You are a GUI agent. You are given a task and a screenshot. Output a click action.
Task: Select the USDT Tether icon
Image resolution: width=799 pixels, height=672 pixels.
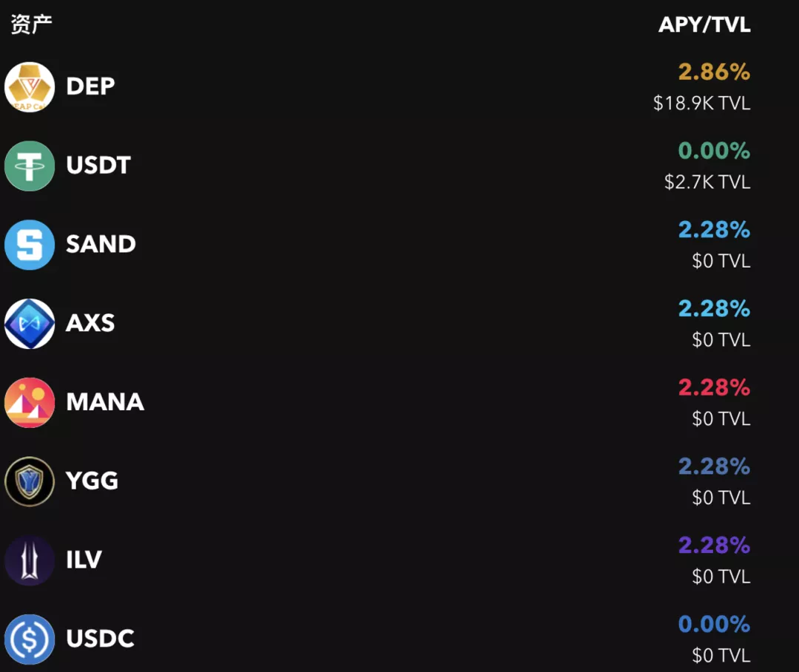tap(30, 166)
